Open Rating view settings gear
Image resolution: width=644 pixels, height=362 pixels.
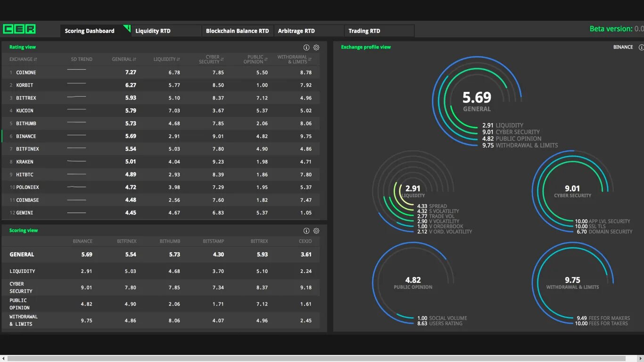pos(316,48)
